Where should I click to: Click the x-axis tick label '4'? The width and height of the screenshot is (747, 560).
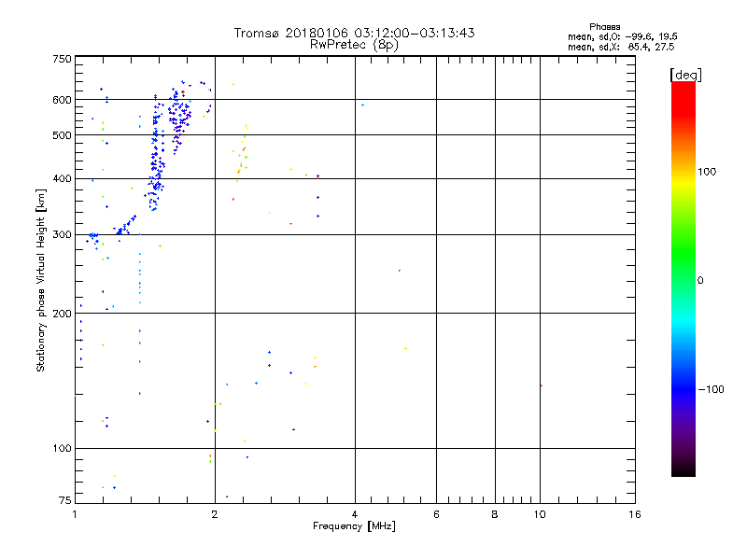click(355, 515)
